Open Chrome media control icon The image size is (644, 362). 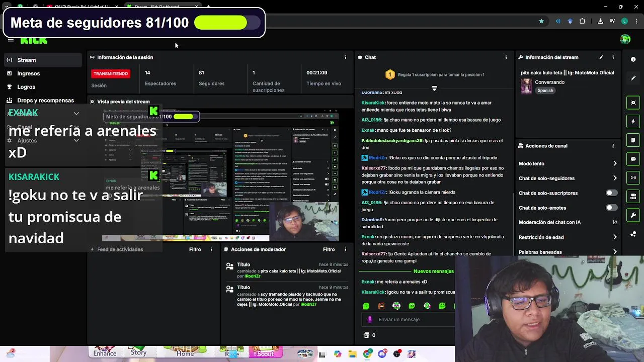[612, 21]
